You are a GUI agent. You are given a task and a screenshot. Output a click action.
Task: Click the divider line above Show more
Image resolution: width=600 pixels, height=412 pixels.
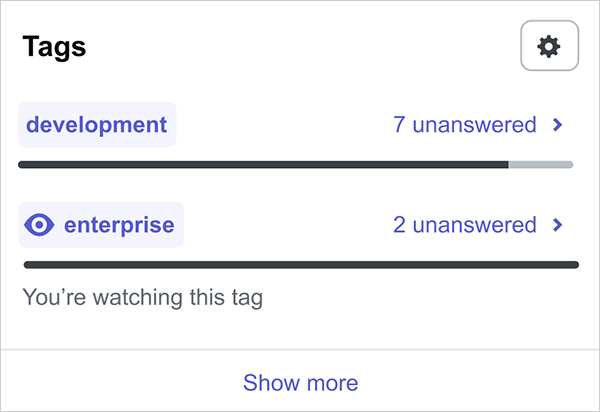point(300,349)
